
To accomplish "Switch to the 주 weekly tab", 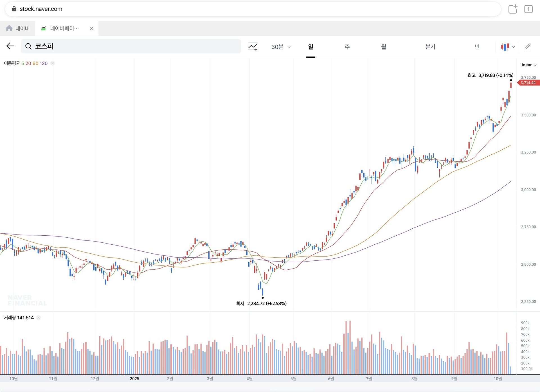I will coord(347,47).
